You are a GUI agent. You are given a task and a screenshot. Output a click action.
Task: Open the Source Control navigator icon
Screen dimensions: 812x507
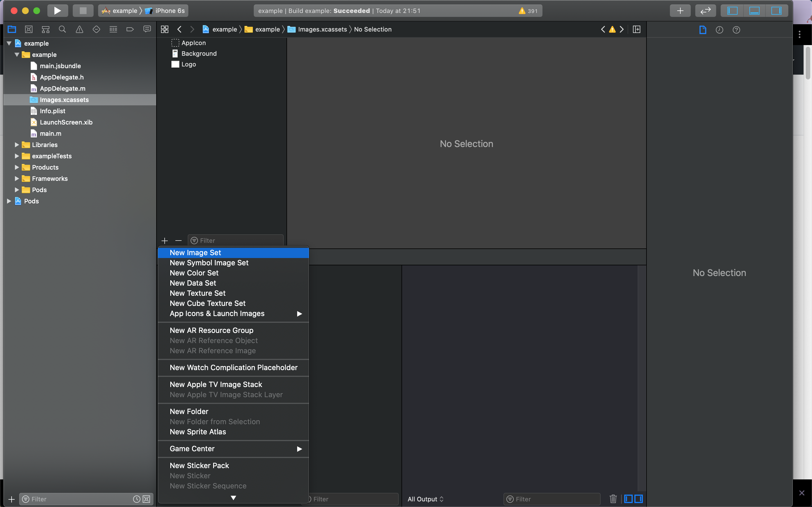pyautogui.click(x=29, y=30)
